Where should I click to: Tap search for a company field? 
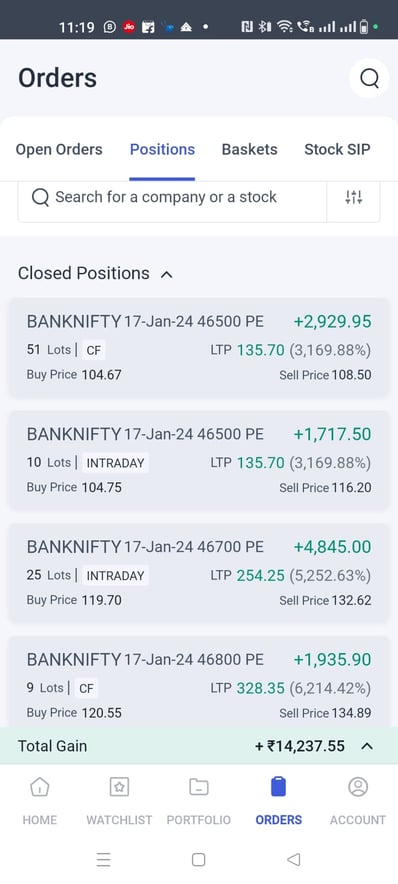[x=173, y=197]
